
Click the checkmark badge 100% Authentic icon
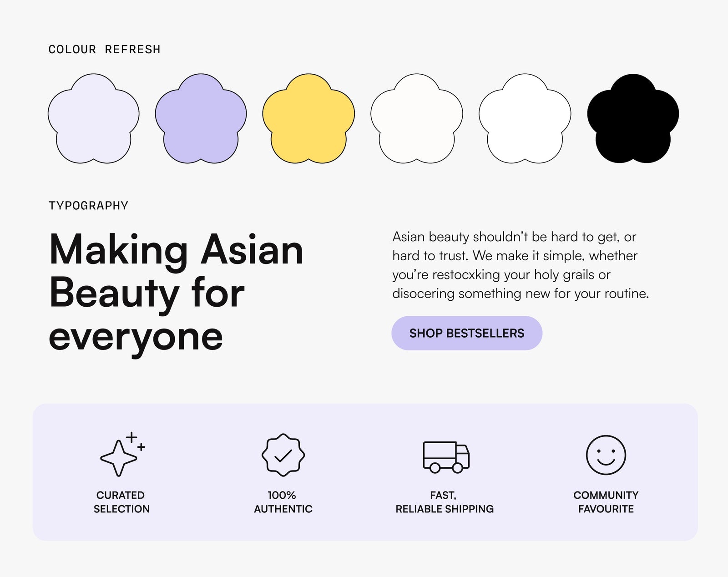click(x=283, y=455)
